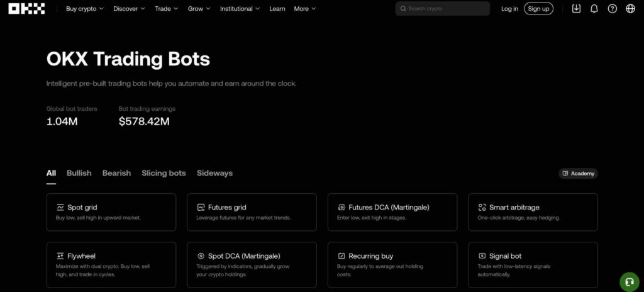Image resolution: width=644 pixels, height=292 pixels.
Task: Open the download app icon
Action: pos(576,9)
